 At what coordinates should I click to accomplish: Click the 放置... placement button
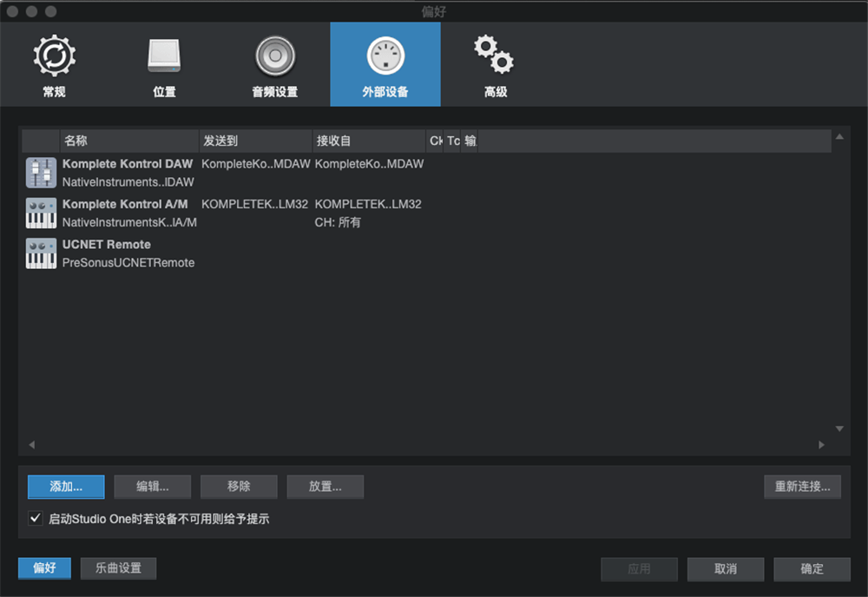point(325,486)
